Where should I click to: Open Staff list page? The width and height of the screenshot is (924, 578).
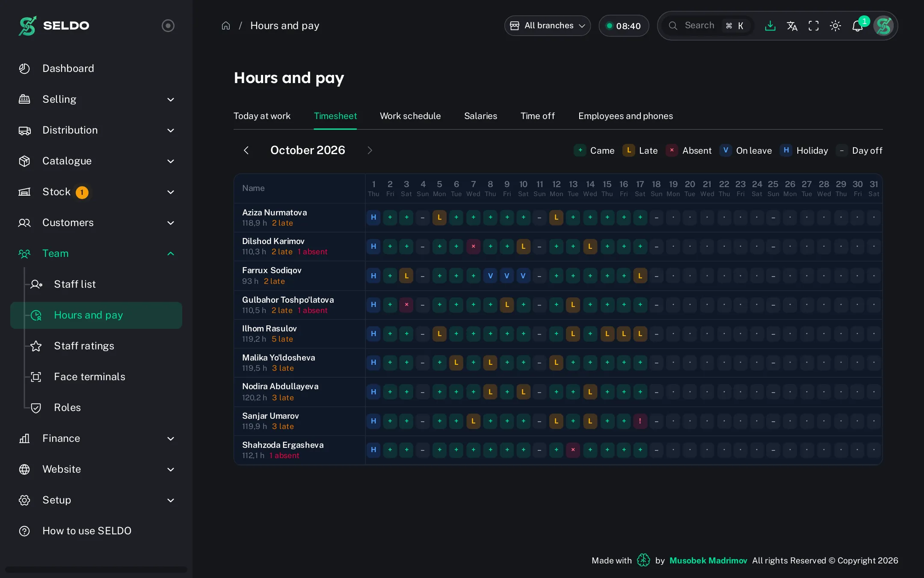(96, 284)
